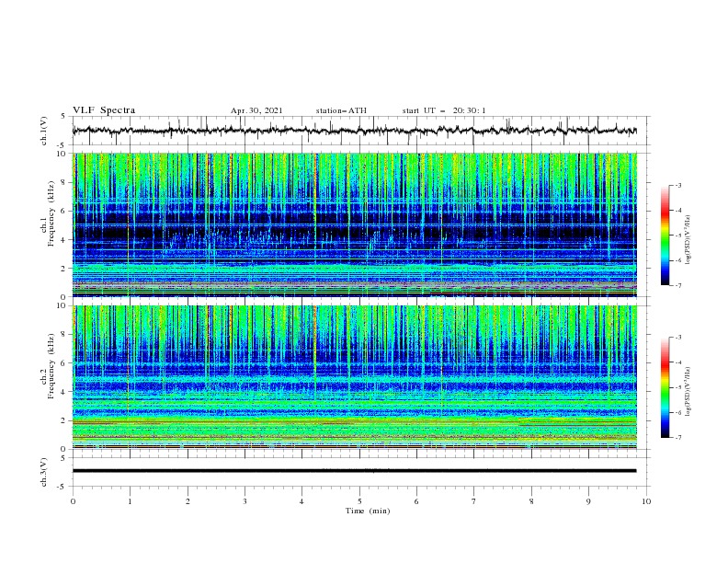The height and width of the screenshot is (563, 728).
Task: Click the 'ch.3(V)' axis label
Action: tap(44, 472)
